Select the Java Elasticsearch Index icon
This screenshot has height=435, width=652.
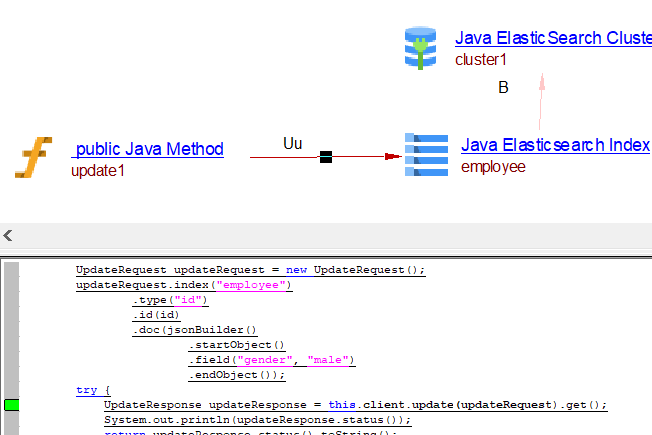click(426, 155)
